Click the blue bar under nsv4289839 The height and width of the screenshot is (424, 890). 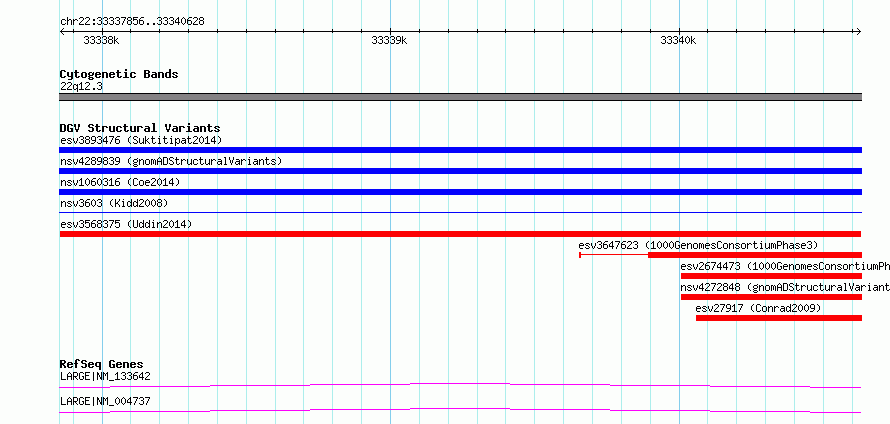[460, 171]
